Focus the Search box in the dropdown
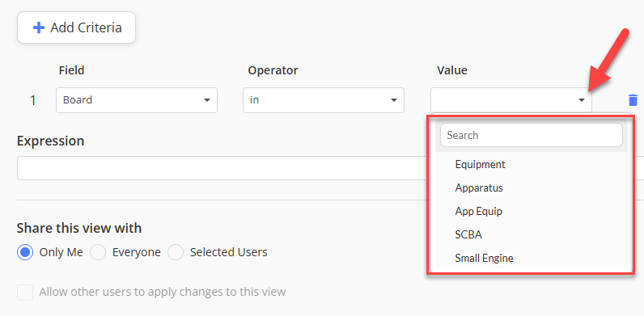 pos(532,135)
